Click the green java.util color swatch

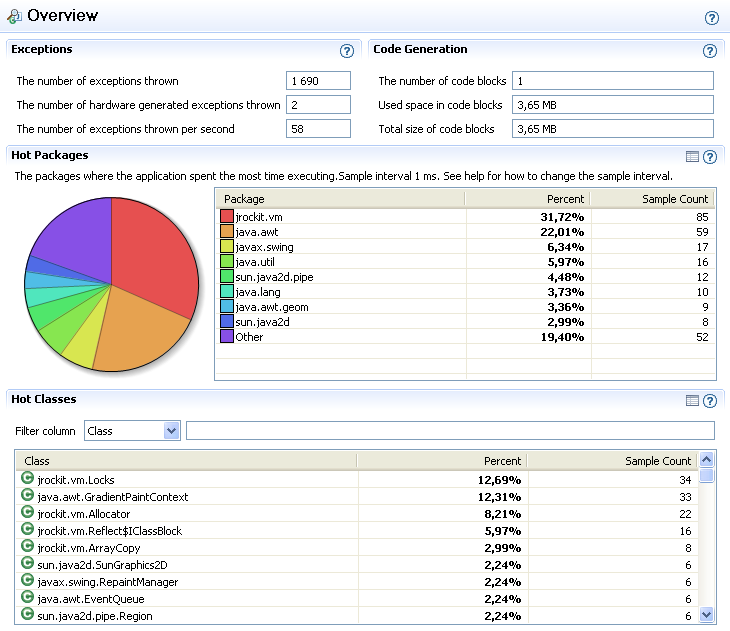[227, 261]
